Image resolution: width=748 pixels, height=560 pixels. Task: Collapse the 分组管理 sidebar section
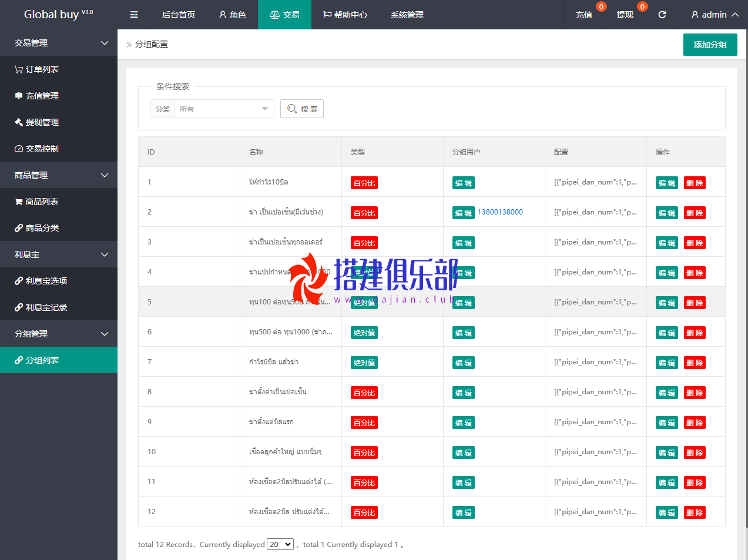[59, 334]
